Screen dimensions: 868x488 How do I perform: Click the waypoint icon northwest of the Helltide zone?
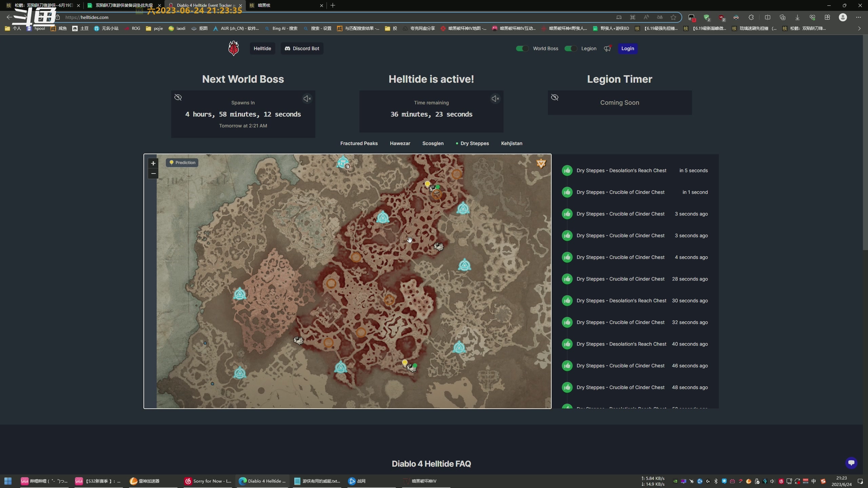383,217
